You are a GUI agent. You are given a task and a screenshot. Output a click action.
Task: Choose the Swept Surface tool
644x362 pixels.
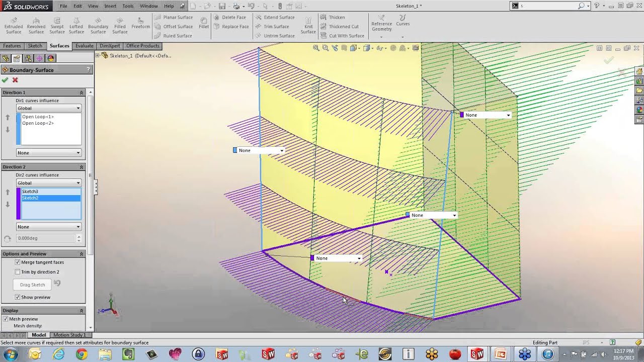[x=57, y=25]
